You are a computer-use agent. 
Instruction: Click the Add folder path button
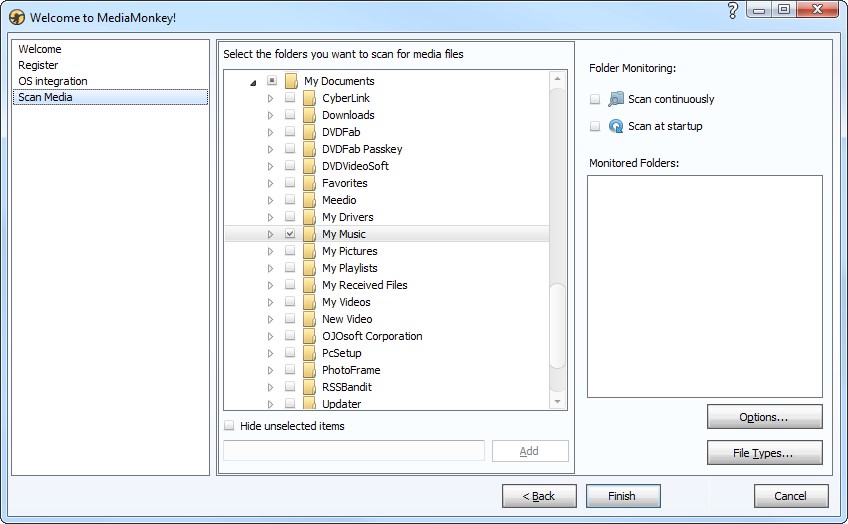click(x=529, y=451)
